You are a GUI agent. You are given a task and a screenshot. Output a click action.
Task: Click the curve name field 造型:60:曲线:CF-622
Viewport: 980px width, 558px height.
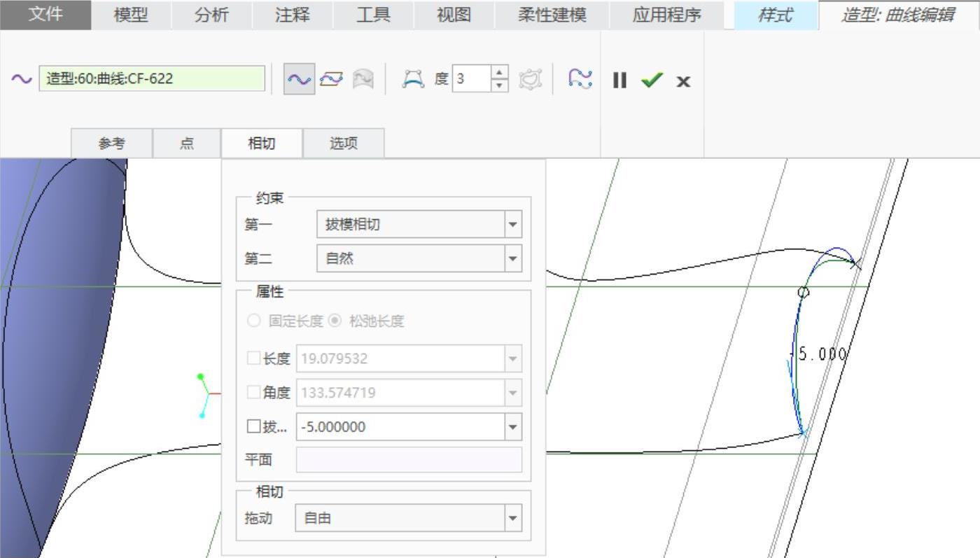pos(152,78)
